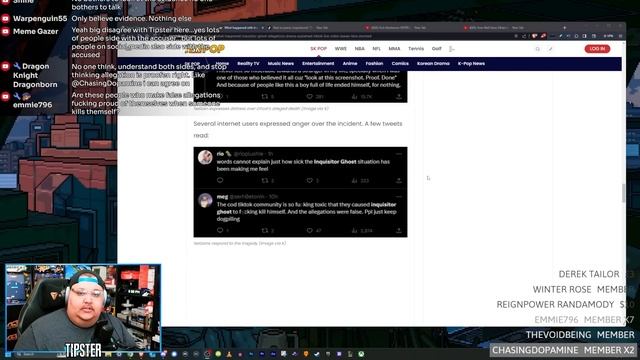Viewport: 640px width, 360px height.
Task: Select K-Pop News in the blue navbar
Action: point(471,64)
